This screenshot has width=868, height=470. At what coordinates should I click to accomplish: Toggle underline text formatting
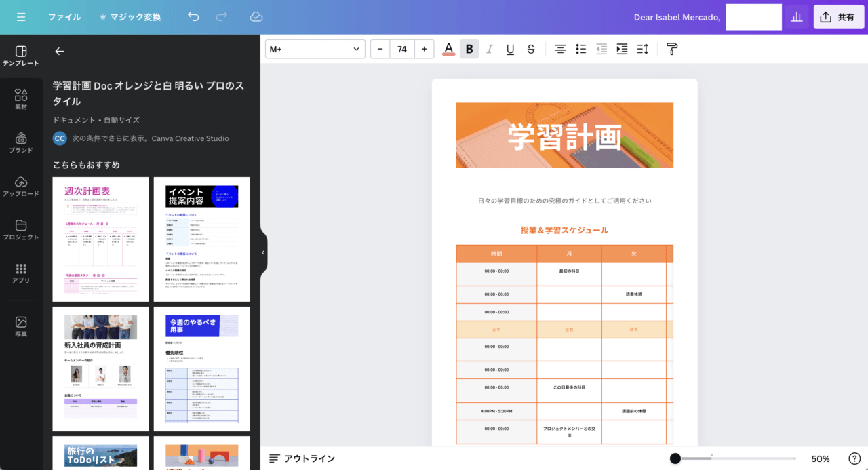(510, 49)
